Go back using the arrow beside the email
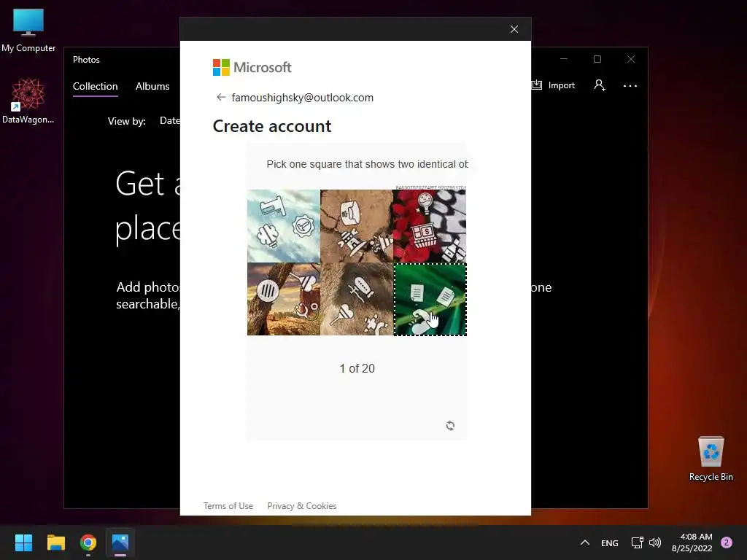The width and height of the screenshot is (747, 560). (220, 97)
